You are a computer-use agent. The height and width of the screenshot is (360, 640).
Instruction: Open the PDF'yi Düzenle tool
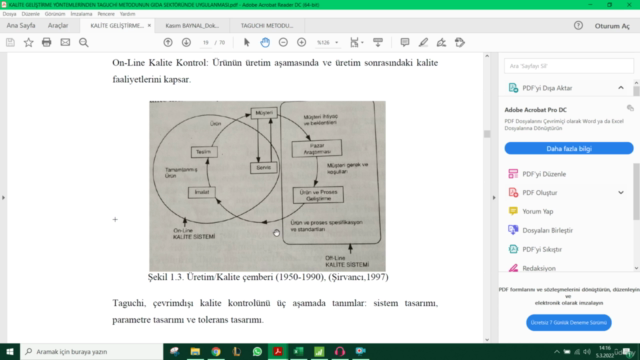(x=544, y=174)
